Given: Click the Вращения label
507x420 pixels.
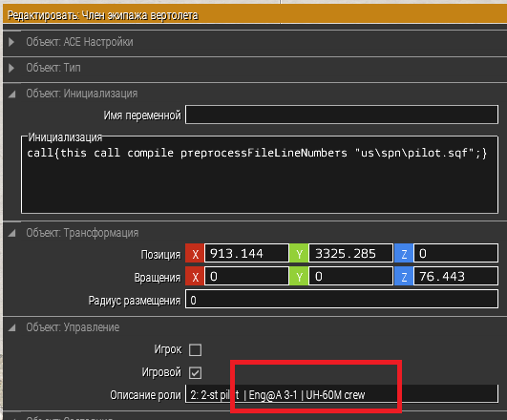Looking at the screenshot, I should click(158, 278).
